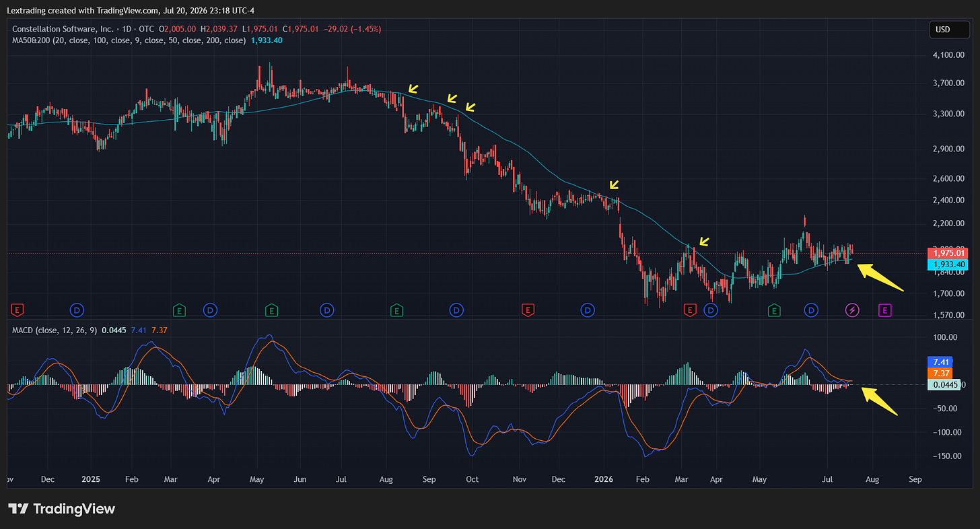
Task: Click the 2,900.00 price axis label
Action: point(949,148)
